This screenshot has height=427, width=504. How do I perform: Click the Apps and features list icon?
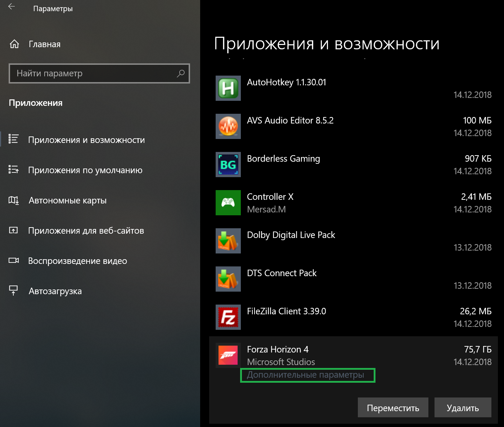tap(13, 139)
